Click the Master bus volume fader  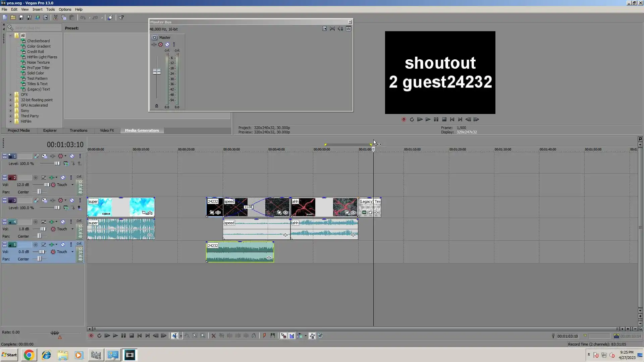pos(157,71)
